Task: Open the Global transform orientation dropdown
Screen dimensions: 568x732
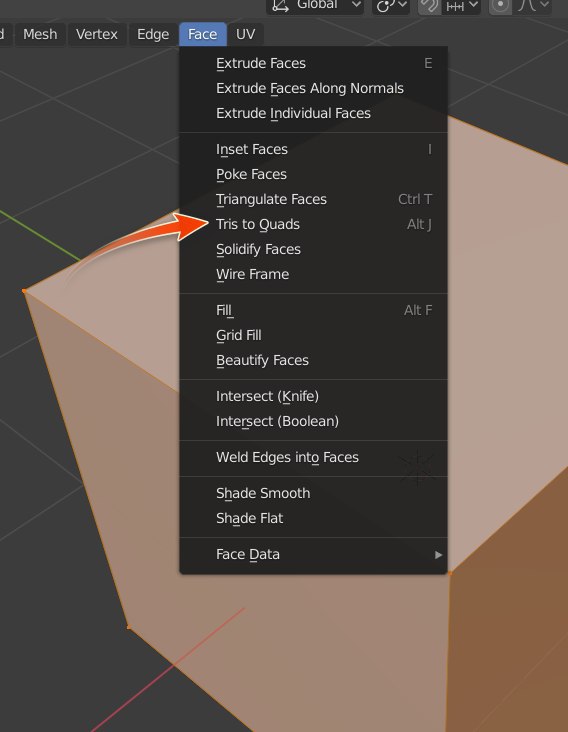Action: (x=315, y=6)
